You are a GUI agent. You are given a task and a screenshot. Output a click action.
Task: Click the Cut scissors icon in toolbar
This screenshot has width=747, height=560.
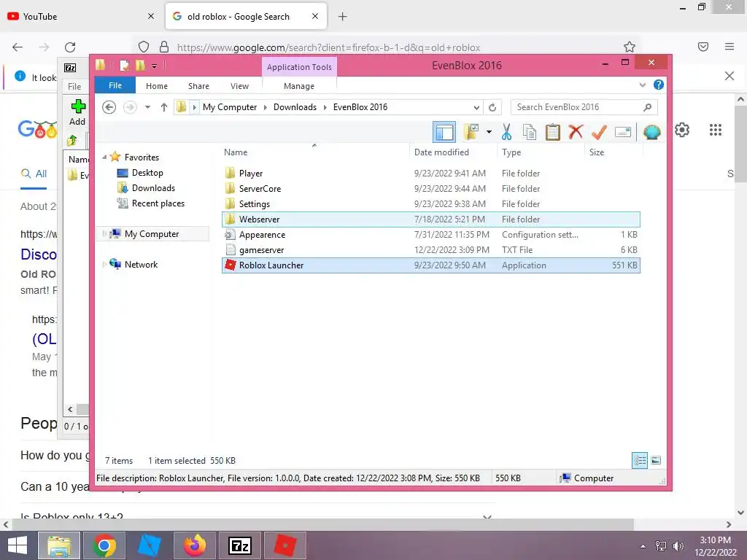click(x=506, y=132)
